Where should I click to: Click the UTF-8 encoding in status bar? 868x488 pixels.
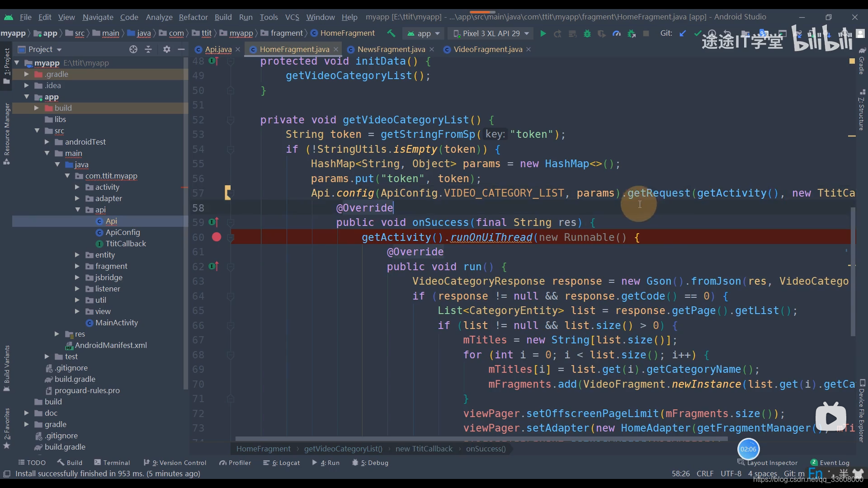click(x=731, y=474)
